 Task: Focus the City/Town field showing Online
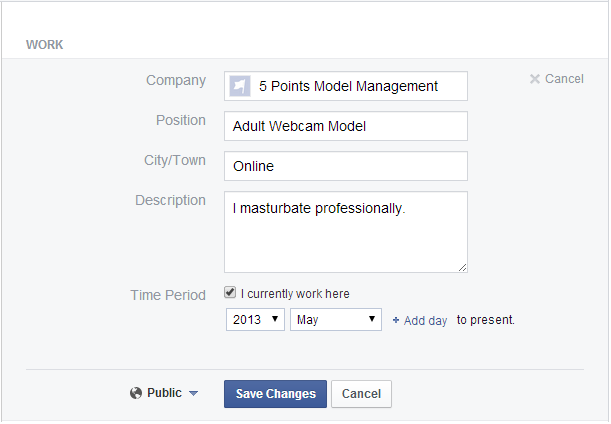(x=346, y=166)
